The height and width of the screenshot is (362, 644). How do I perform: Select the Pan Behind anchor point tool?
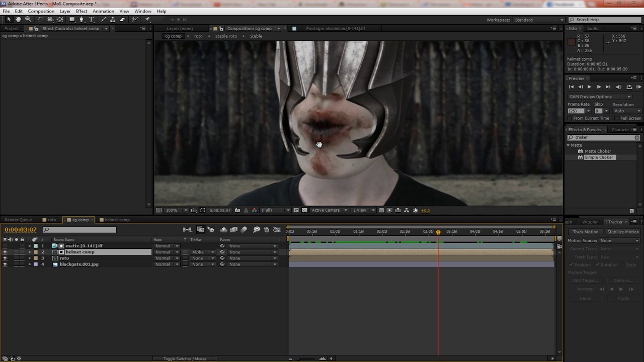60,20
